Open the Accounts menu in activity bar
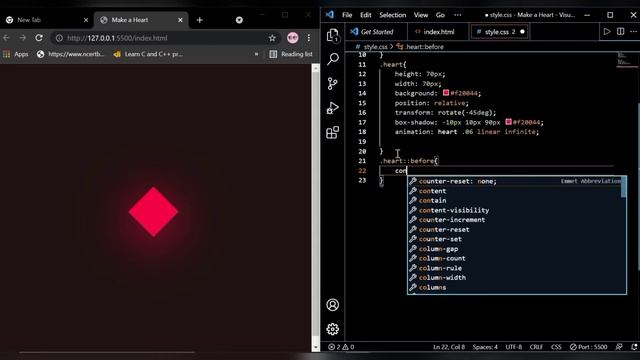 333,305
